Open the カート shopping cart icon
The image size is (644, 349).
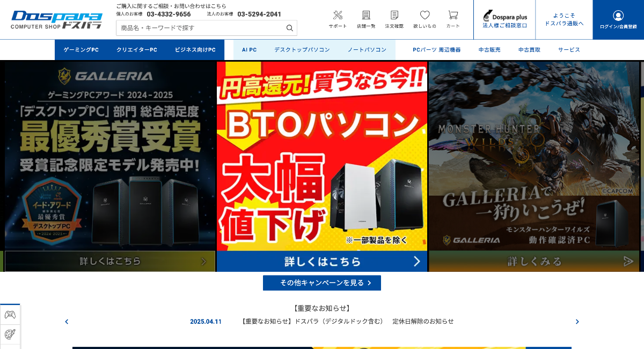click(453, 19)
